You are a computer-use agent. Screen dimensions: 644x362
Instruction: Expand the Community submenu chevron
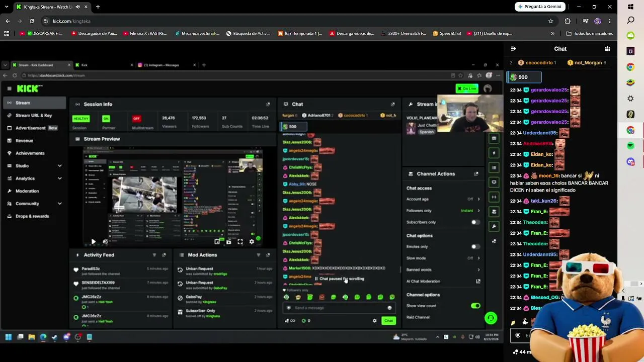(59, 204)
